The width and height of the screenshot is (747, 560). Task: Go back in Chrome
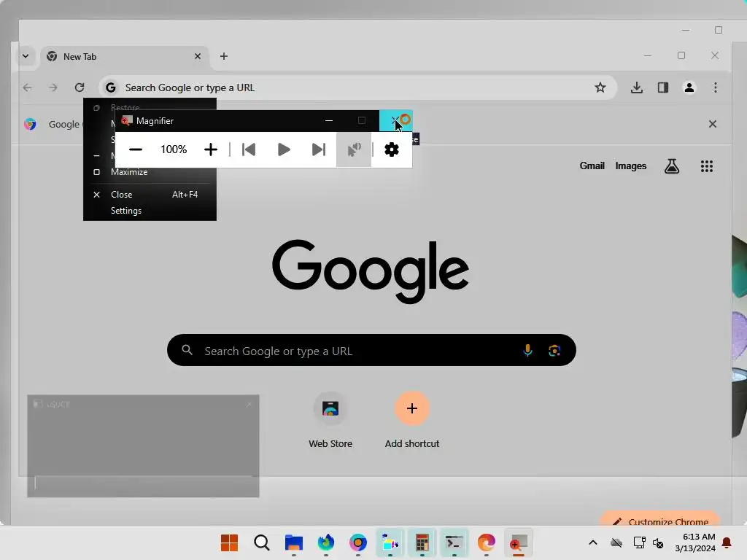point(28,87)
